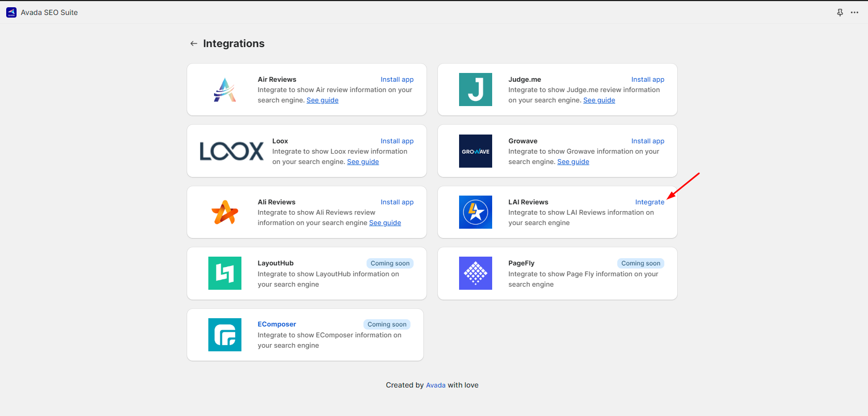This screenshot has height=416, width=868.
Task: Click the EComposer description text
Action: click(x=329, y=340)
